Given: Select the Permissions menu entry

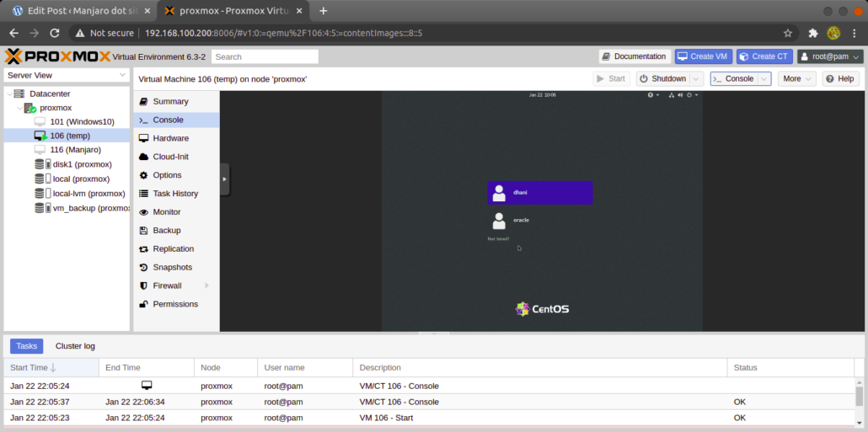Looking at the screenshot, I should coord(176,304).
